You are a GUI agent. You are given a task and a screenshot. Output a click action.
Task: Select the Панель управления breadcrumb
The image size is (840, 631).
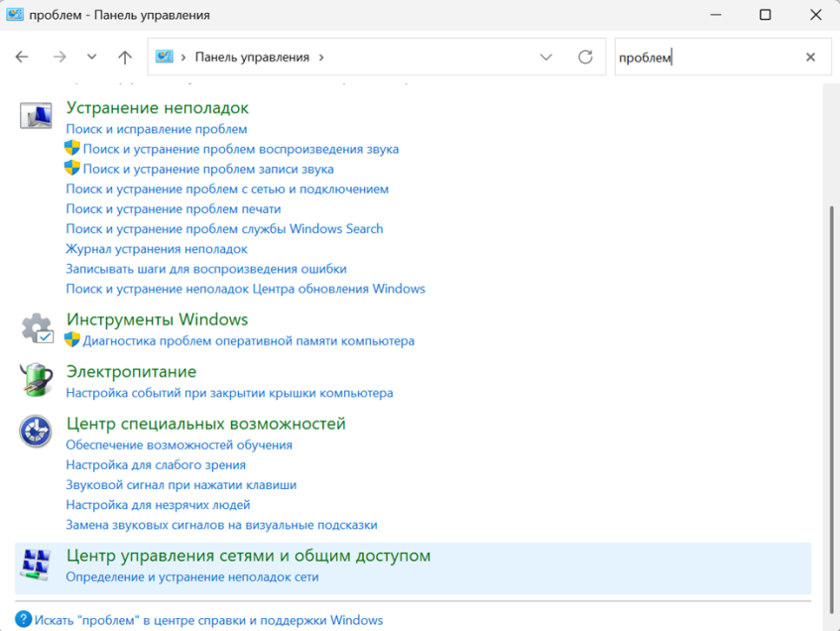coord(252,58)
